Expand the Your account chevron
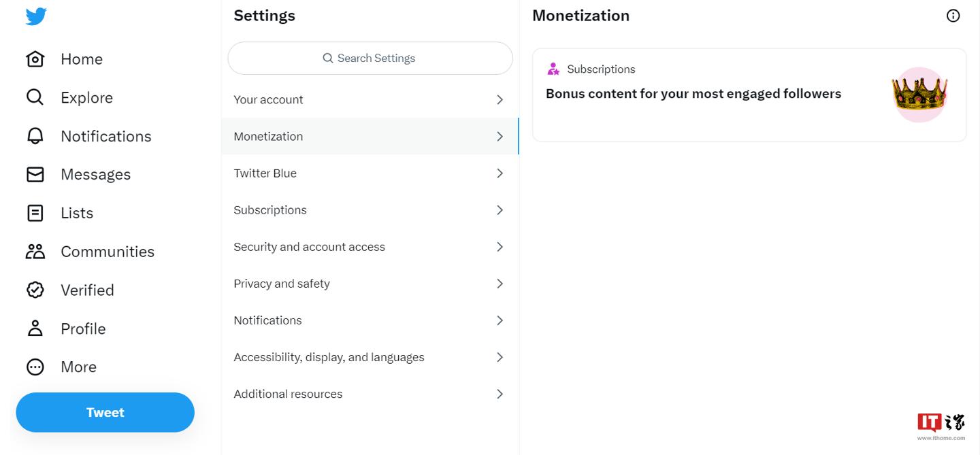Image resolution: width=980 pixels, height=455 pixels. (500, 100)
